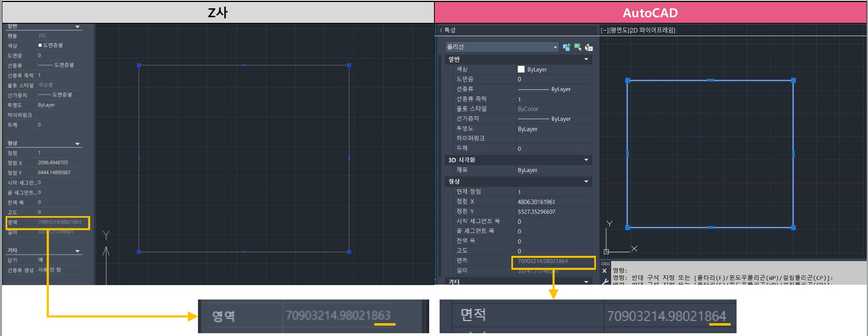The image size is (868, 336).
Task: Click the wrench customize icon on command line
Action: [605, 282]
